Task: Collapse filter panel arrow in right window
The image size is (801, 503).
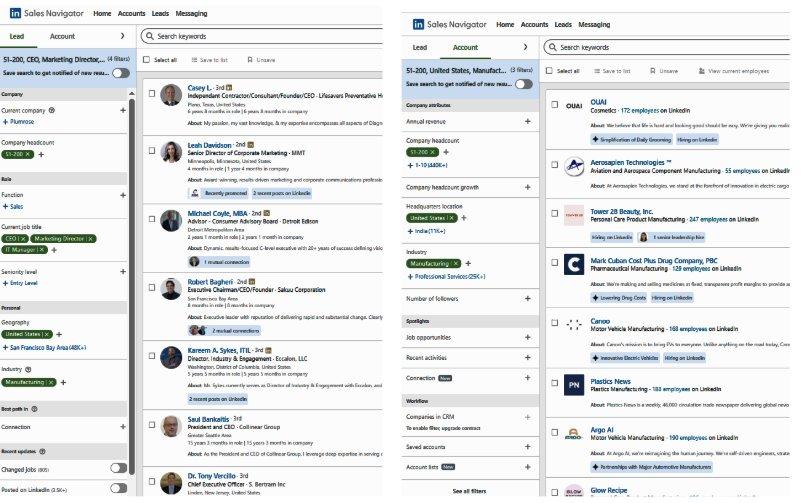Action: 526,47
